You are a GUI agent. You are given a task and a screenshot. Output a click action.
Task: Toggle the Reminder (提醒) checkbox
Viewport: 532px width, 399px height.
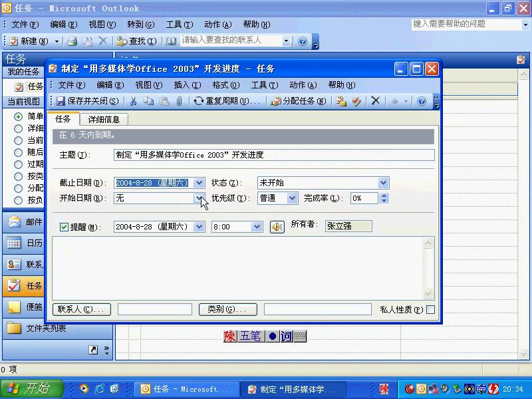click(64, 227)
